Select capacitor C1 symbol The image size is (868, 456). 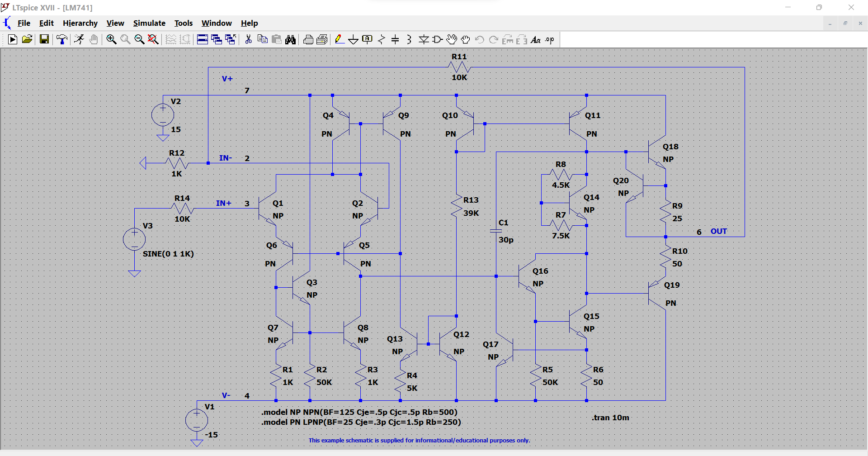[496, 231]
